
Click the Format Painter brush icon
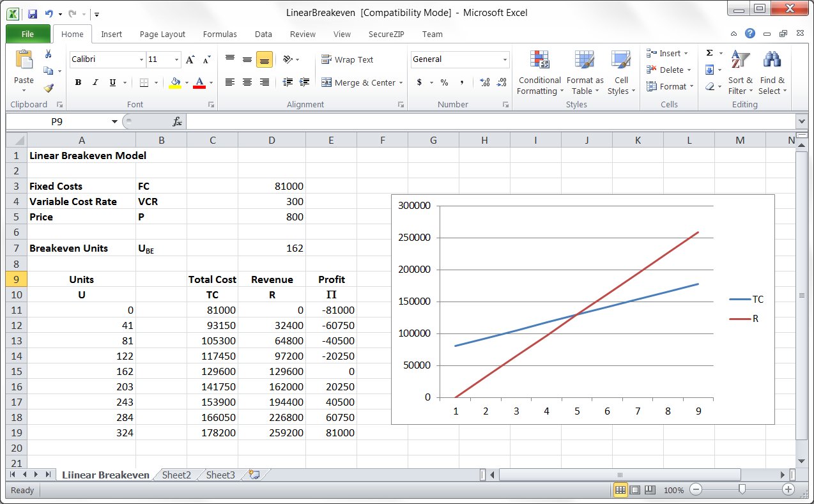tap(49, 88)
